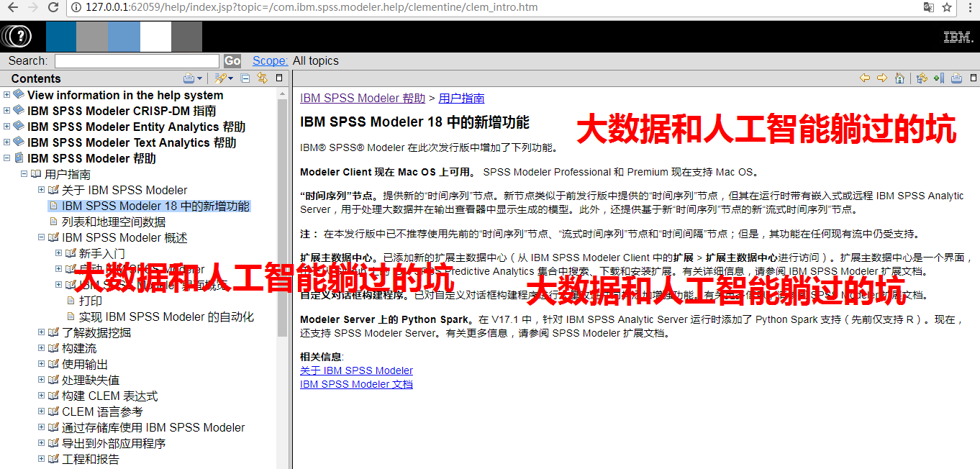Collapse all topics in Contents toolbar

click(x=245, y=78)
